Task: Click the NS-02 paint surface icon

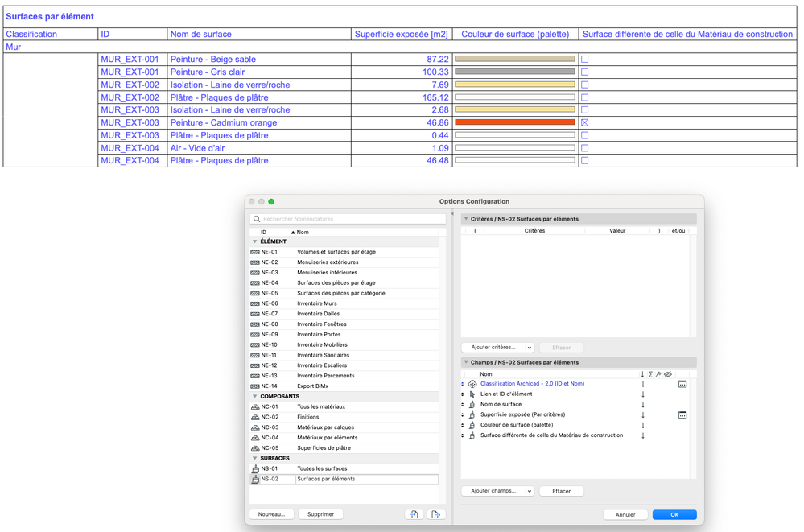Action: coord(255,479)
